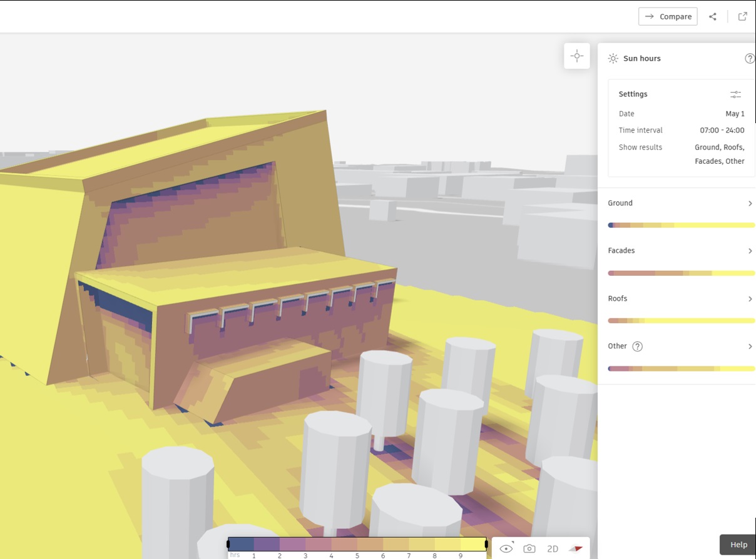The image size is (756, 559).
Task: Take a screenshot with the camera icon
Action: coord(529,548)
